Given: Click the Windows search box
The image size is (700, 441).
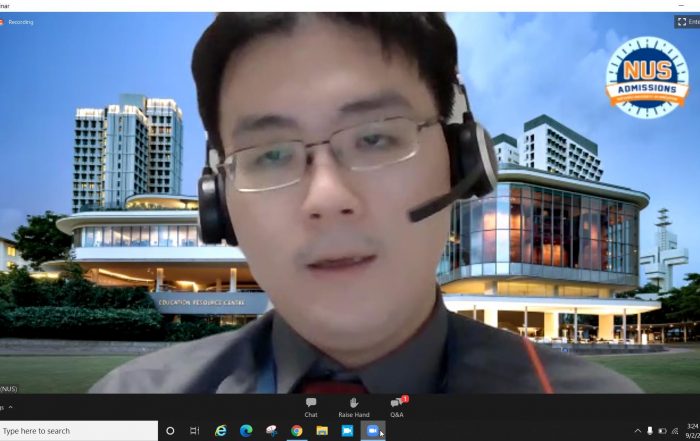Looking at the screenshot, I should tap(79, 431).
